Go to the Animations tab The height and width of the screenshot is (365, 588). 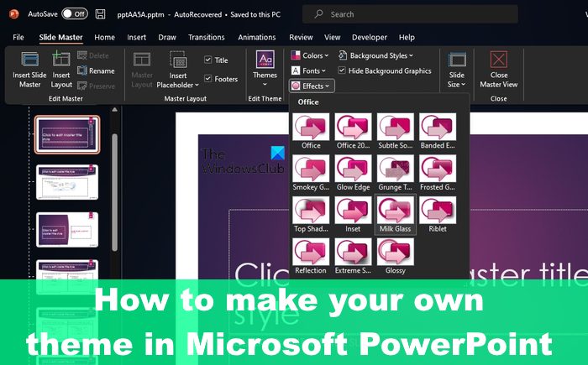[x=256, y=37]
